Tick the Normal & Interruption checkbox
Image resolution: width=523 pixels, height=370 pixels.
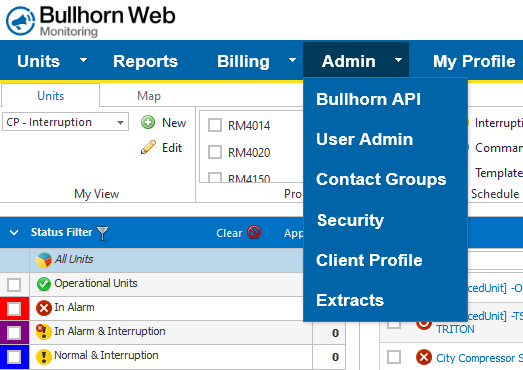(14, 357)
